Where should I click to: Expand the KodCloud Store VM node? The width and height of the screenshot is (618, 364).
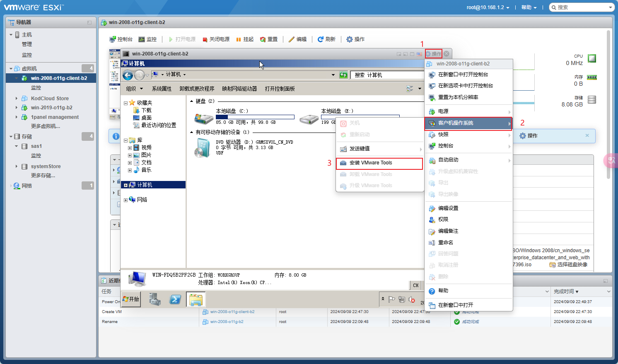[x=17, y=99]
